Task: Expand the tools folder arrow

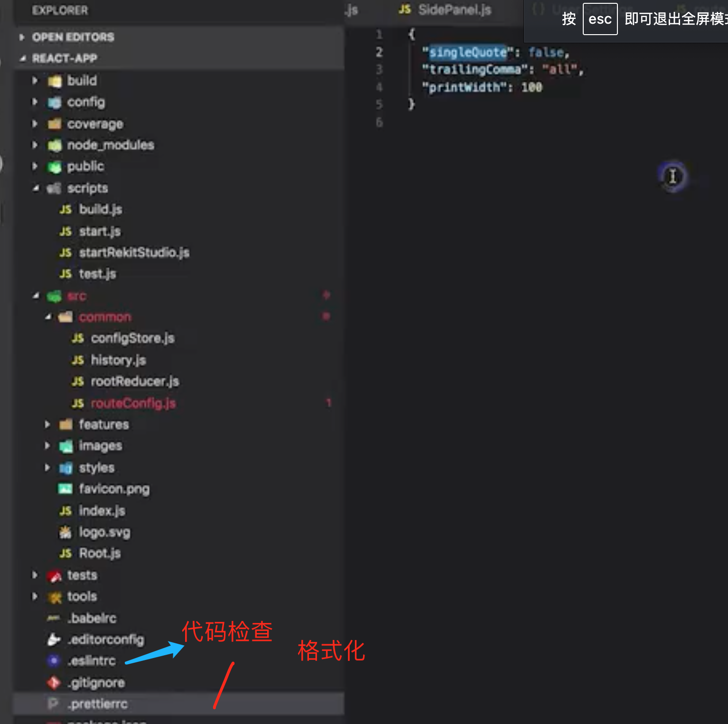Action: pos(35,596)
